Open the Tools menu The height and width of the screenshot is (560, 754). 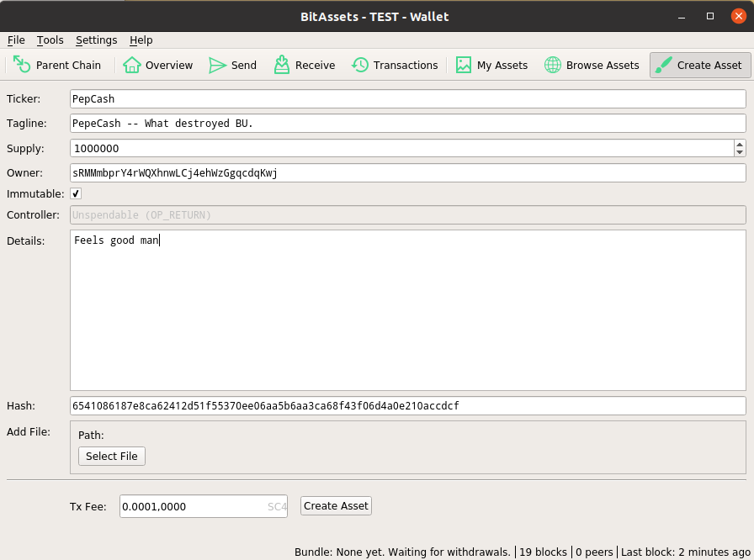click(x=50, y=40)
